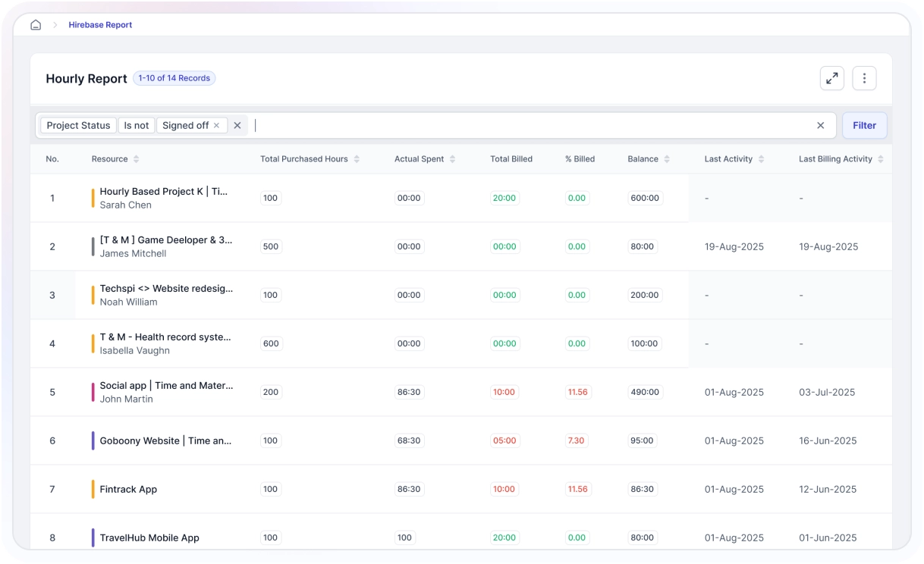Select the Social app project by John Martin
Viewport: 924px width, 564px height.
coord(166,386)
